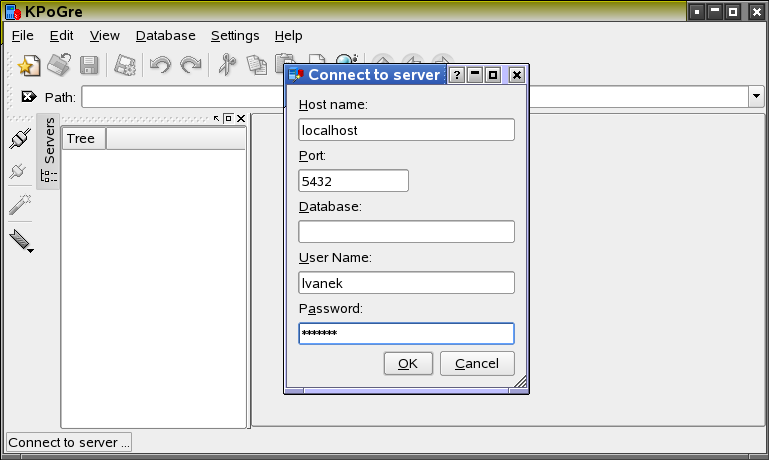Click the clear Path field icon
This screenshot has width=769, height=460.
[x=28, y=97]
